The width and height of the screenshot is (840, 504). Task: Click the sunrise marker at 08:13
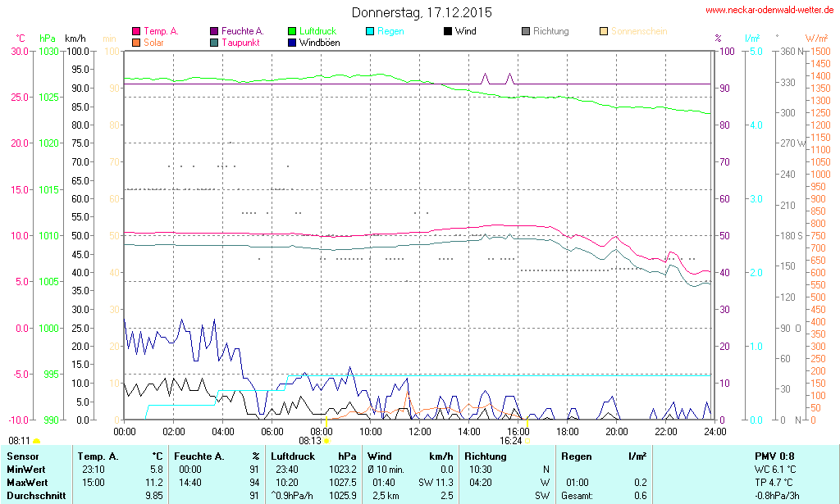(x=326, y=441)
